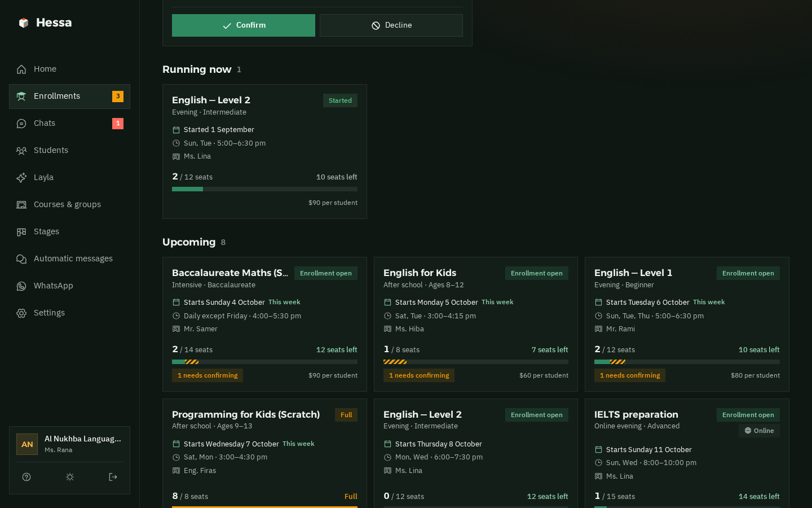
Task: Click '$80 per student' price text
Action: point(755,375)
